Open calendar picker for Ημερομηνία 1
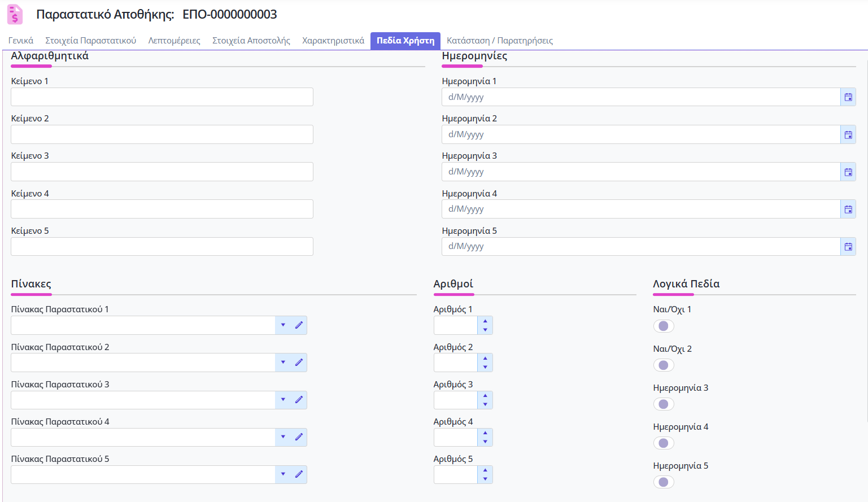The height and width of the screenshot is (502, 868). [x=848, y=97]
